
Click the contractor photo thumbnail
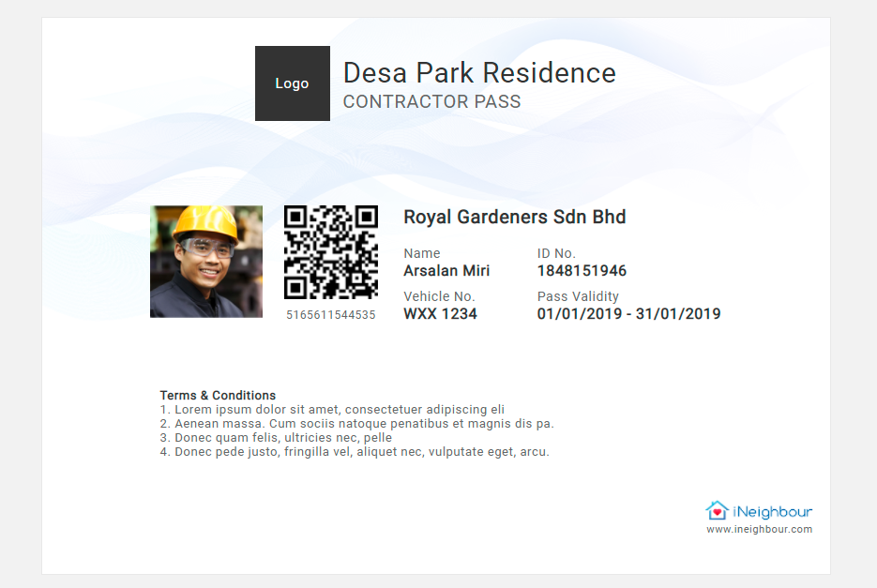205,262
